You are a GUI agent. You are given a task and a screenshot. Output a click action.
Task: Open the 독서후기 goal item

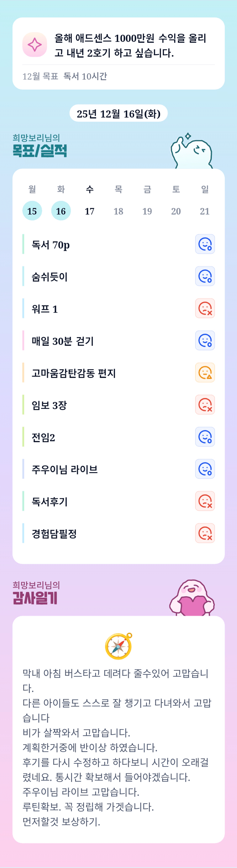(x=50, y=501)
